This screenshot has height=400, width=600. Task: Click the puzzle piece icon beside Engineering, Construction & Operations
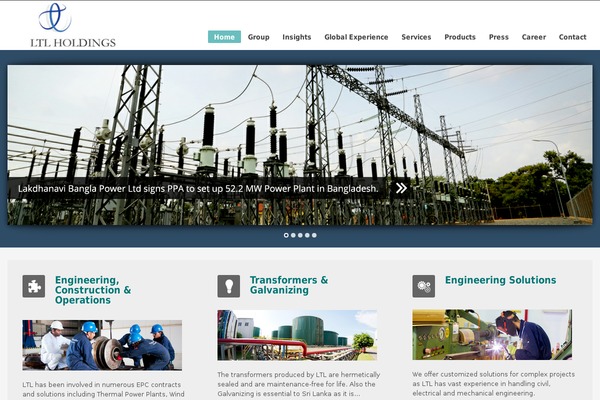point(34,286)
